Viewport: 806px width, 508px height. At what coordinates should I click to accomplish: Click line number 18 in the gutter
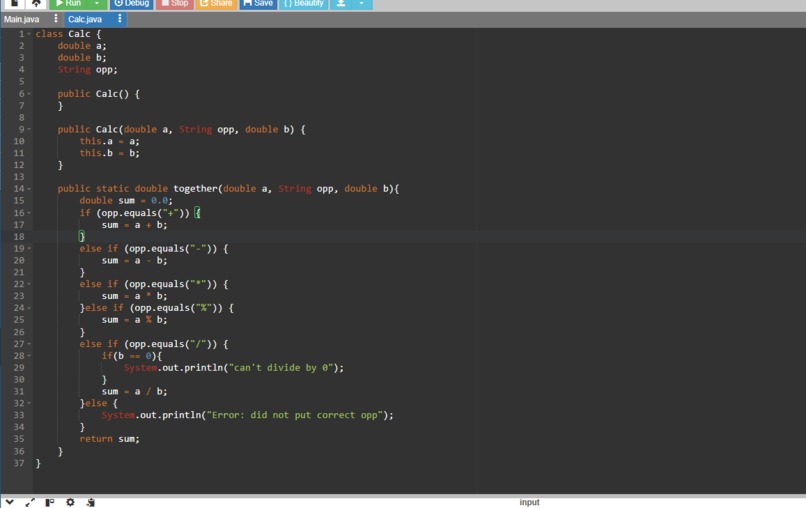[x=19, y=237]
